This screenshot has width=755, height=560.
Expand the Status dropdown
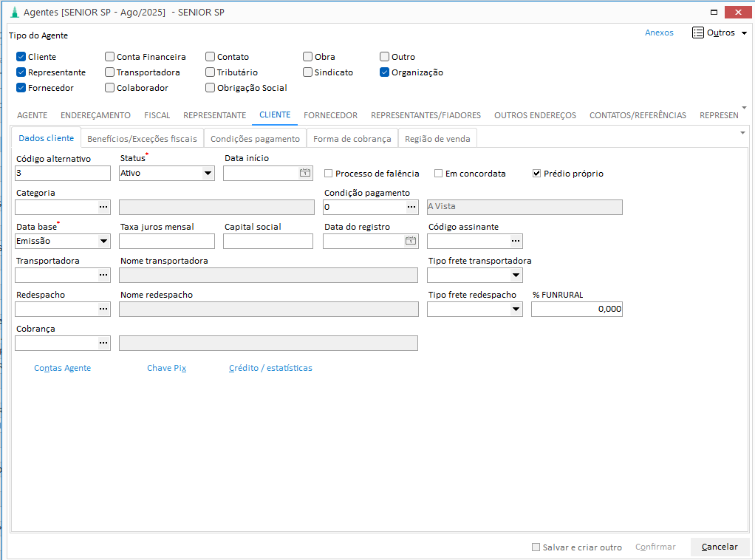click(208, 173)
